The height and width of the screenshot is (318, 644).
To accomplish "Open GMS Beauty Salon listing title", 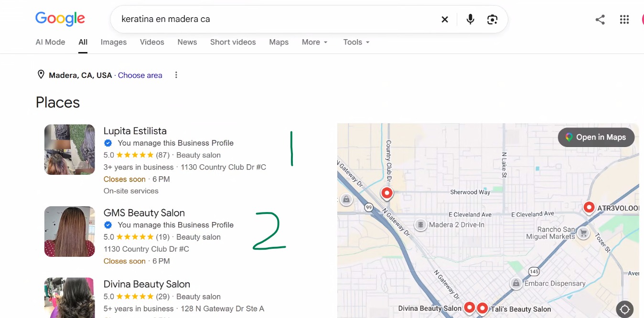I will click(x=144, y=213).
